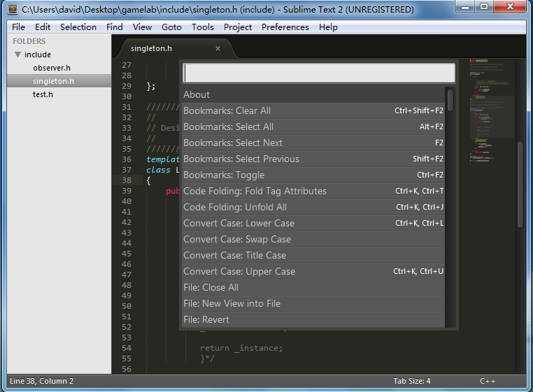The height and width of the screenshot is (392, 533).
Task: Open test.h in the sidebar
Action: [x=43, y=94]
